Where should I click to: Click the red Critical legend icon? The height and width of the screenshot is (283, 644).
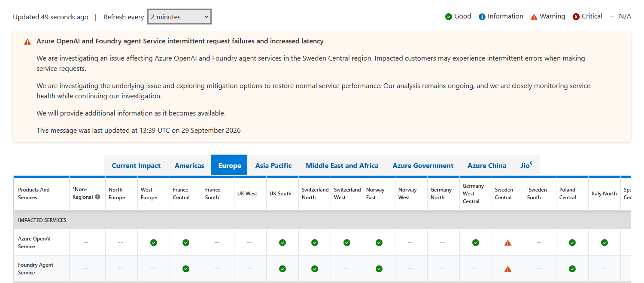(576, 17)
